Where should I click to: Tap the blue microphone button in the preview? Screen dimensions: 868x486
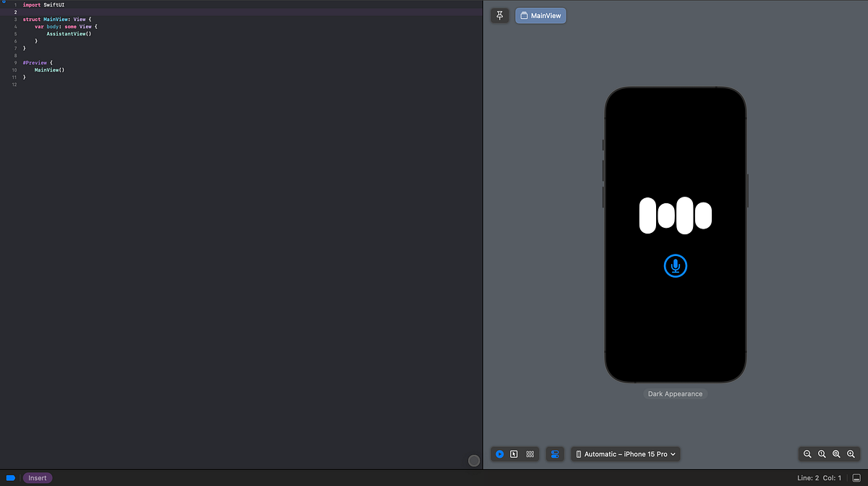click(x=675, y=265)
